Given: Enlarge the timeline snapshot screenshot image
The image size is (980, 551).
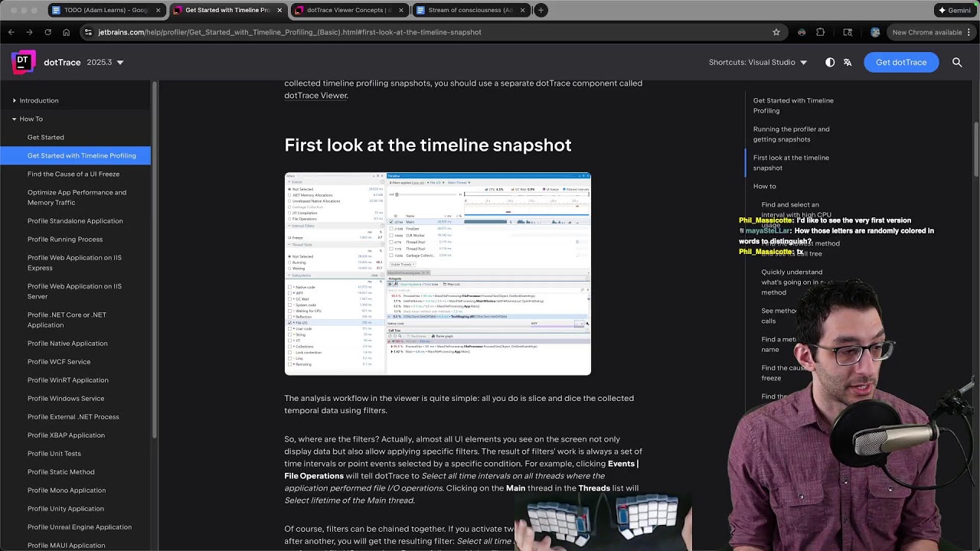Looking at the screenshot, I should (437, 274).
